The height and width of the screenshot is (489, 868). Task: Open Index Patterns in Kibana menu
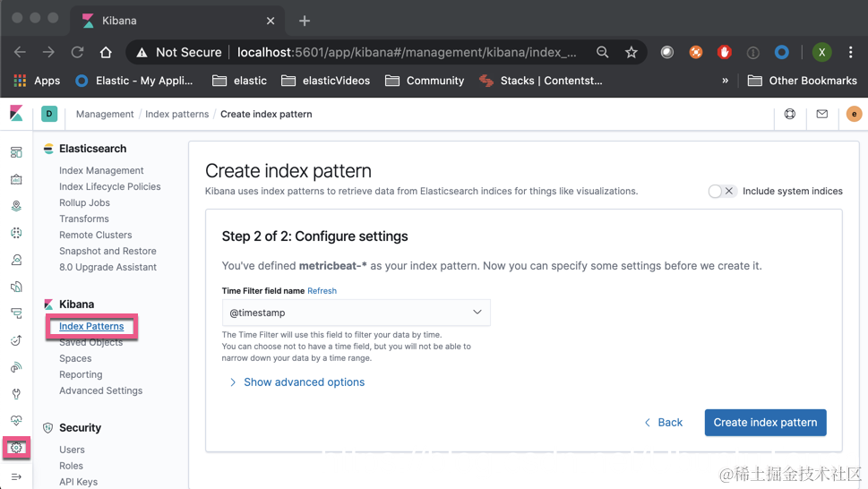pos(91,326)
